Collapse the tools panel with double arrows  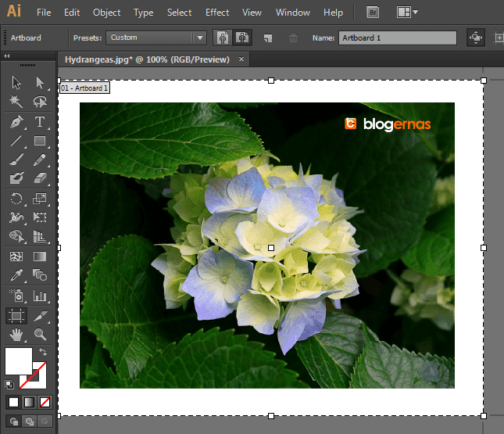pos(7,56)
